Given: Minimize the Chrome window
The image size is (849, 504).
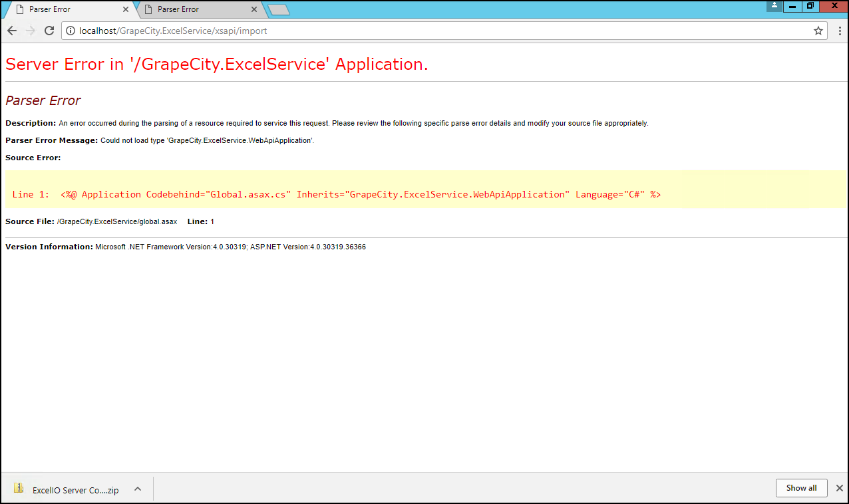Looking at the screenshot, I should tap(792, 6).
